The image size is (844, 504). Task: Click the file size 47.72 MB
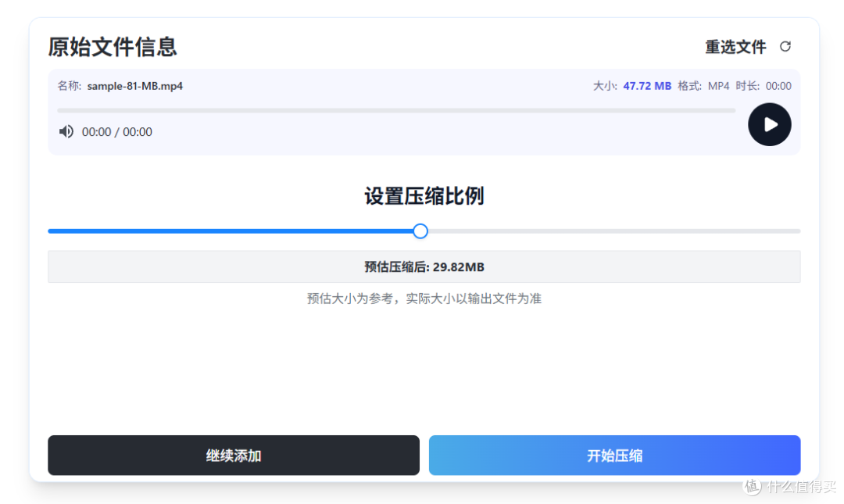coord(647,86)
